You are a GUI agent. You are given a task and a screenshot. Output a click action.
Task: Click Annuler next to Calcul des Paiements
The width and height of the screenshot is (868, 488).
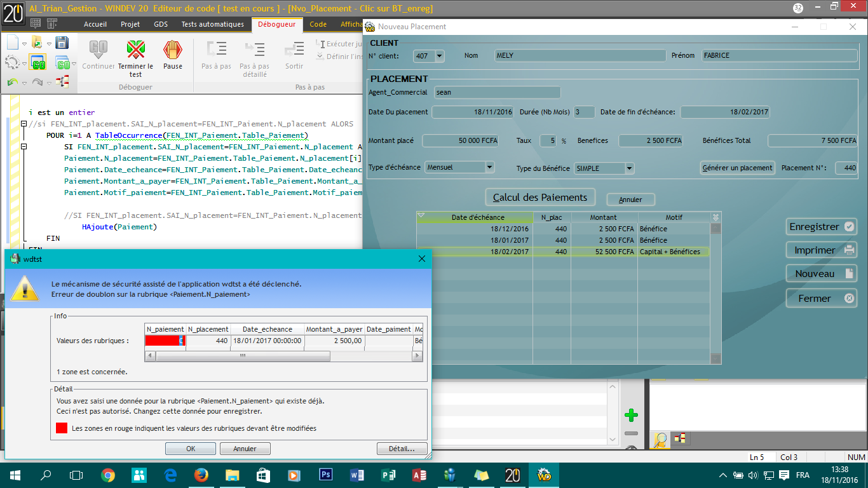[630, 200]
